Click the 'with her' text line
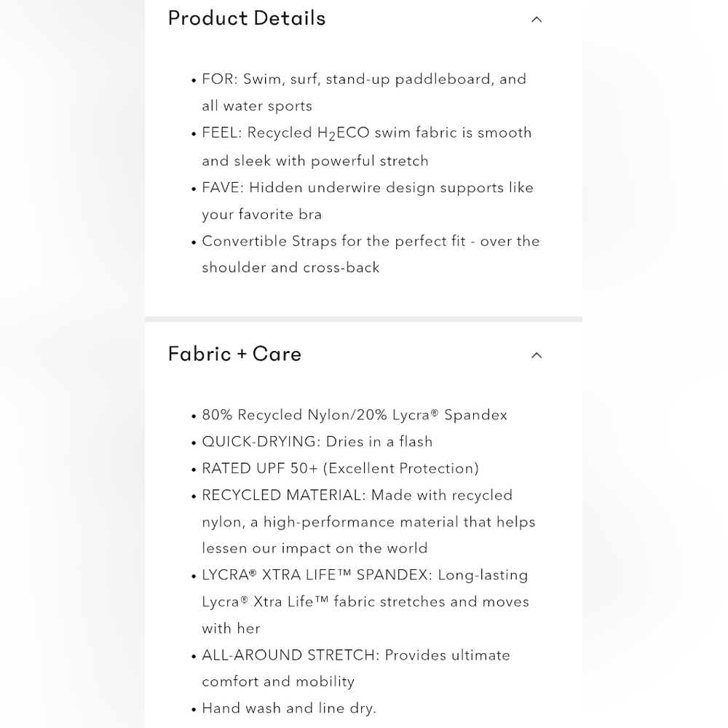This screenshot has width=728, height=728. coord(232,629)
